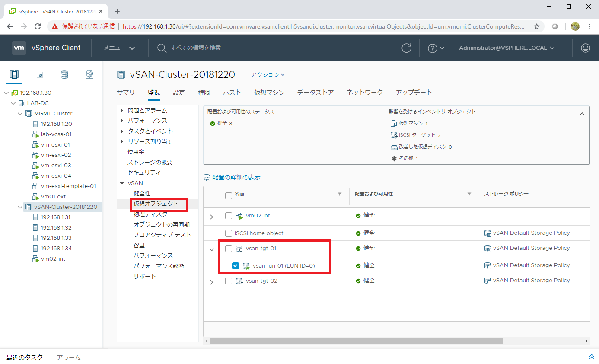
Task: Bookmark this page with the star icon
Action: pyautogui.click(x=537, y=26)
